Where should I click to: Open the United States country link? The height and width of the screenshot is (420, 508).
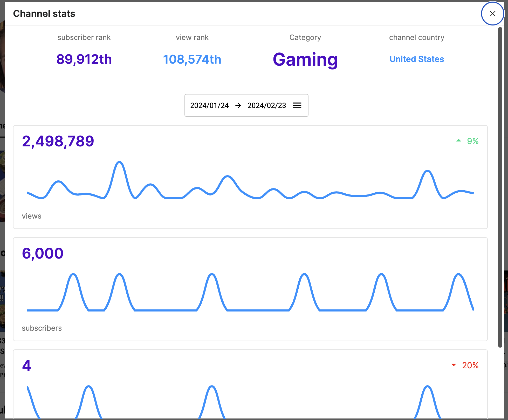(x=417, y=59)
